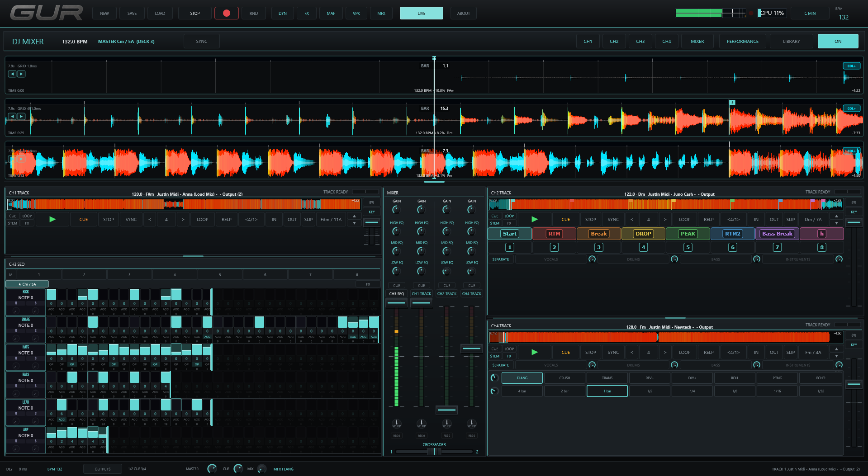Toggle KEY lock on CH1 track

(x=372, y=212)
